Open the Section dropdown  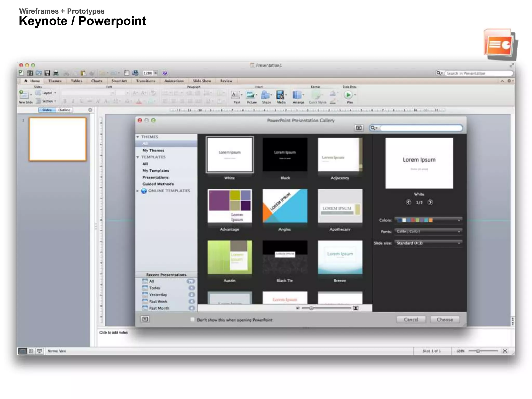[46, 101]
